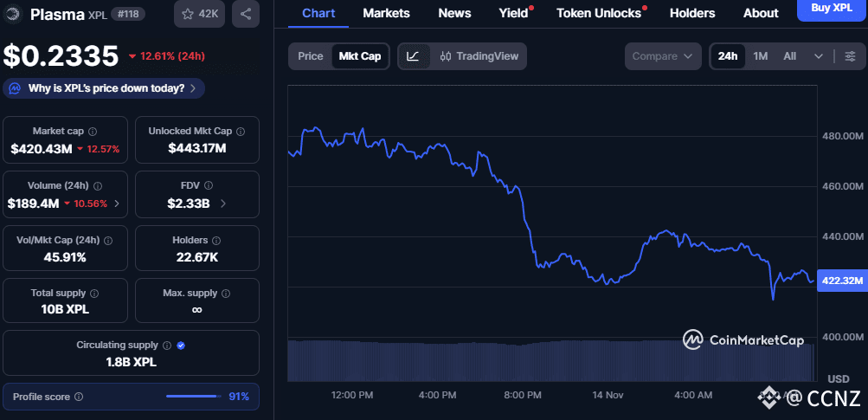Click the Buy XPL button
This screenshot has width=868, height=420.
[832, 9]
